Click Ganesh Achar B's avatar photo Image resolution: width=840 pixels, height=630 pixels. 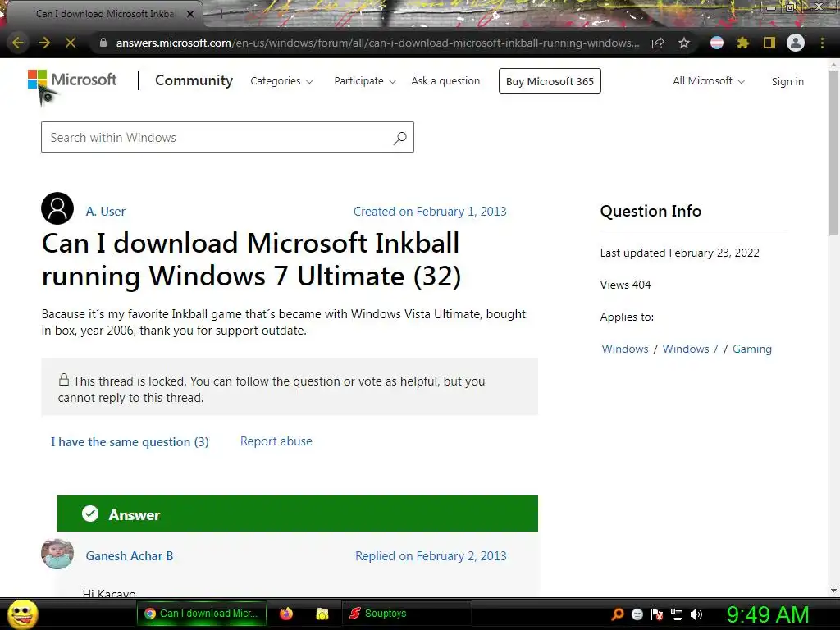57,554
